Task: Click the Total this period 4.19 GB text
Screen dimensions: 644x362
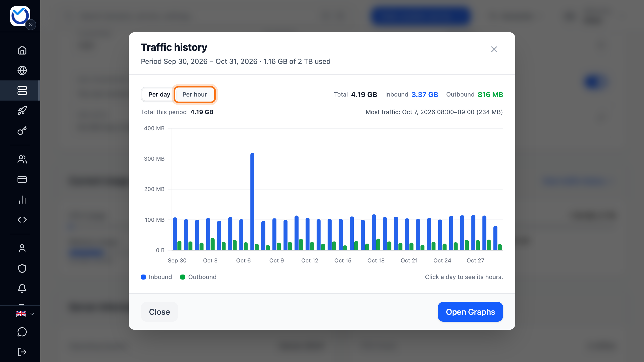Action: pyautogui.click(x=177, y=112)
